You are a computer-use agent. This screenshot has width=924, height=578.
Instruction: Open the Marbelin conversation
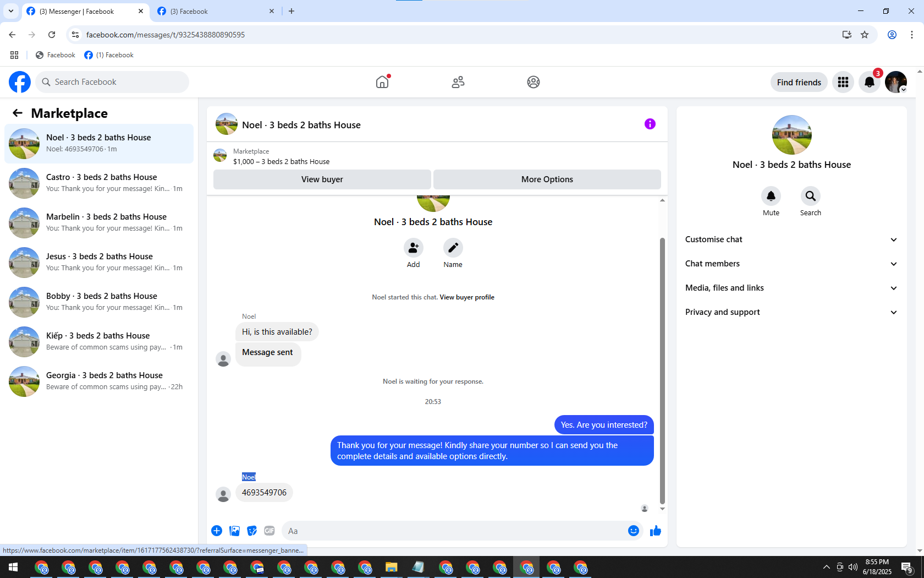[99, 223]
